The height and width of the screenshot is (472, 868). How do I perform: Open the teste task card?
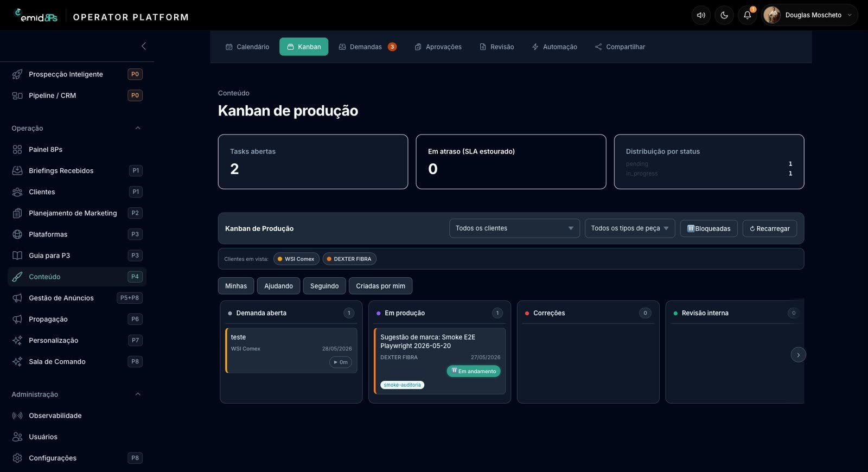pos(291,350)
